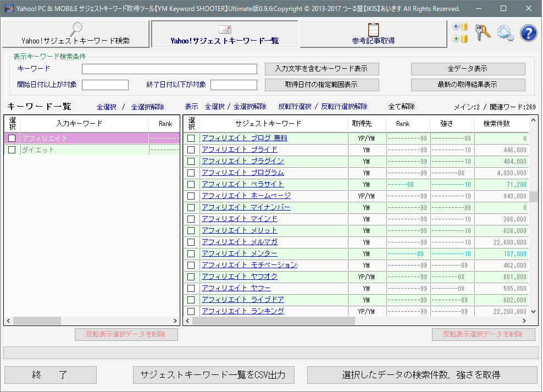
Task: Click the 入力文字を含むキーワード表示 button
Action: tap(322, 69)
